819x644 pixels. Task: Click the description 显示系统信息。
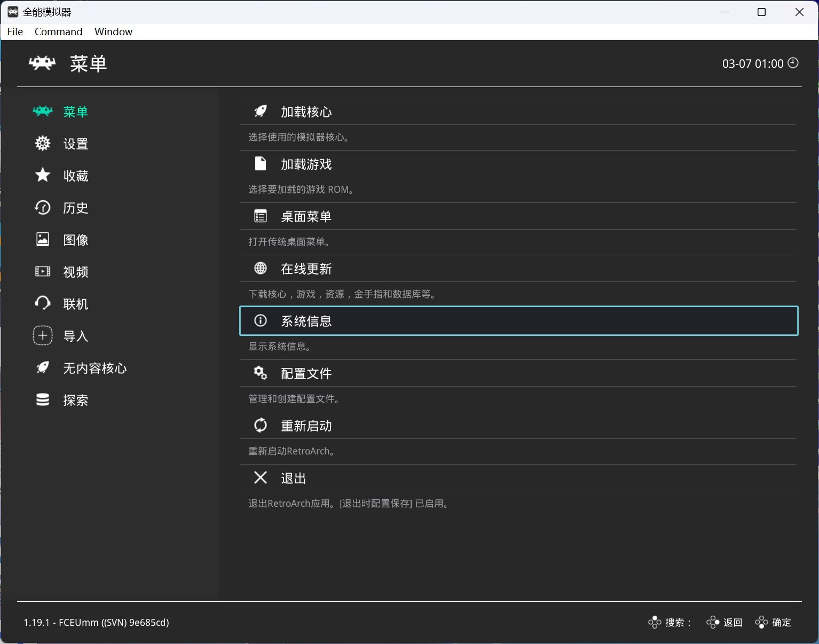pos(280,347)
